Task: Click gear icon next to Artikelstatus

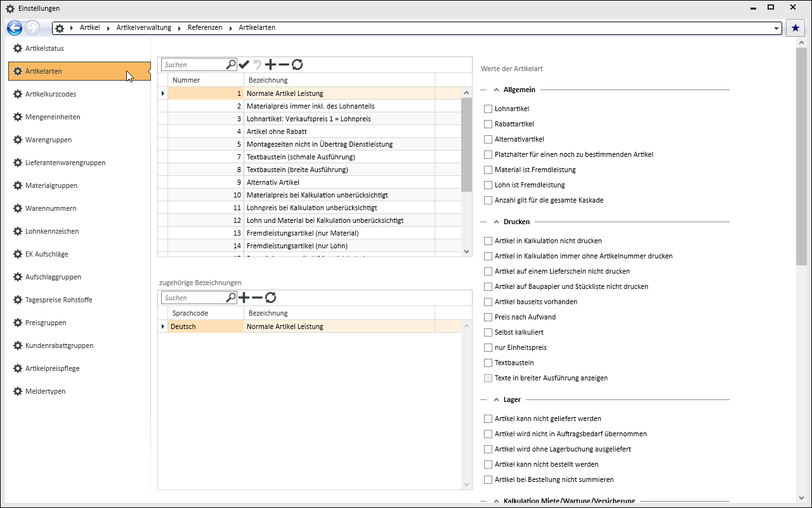Action: tap(18, 48)
